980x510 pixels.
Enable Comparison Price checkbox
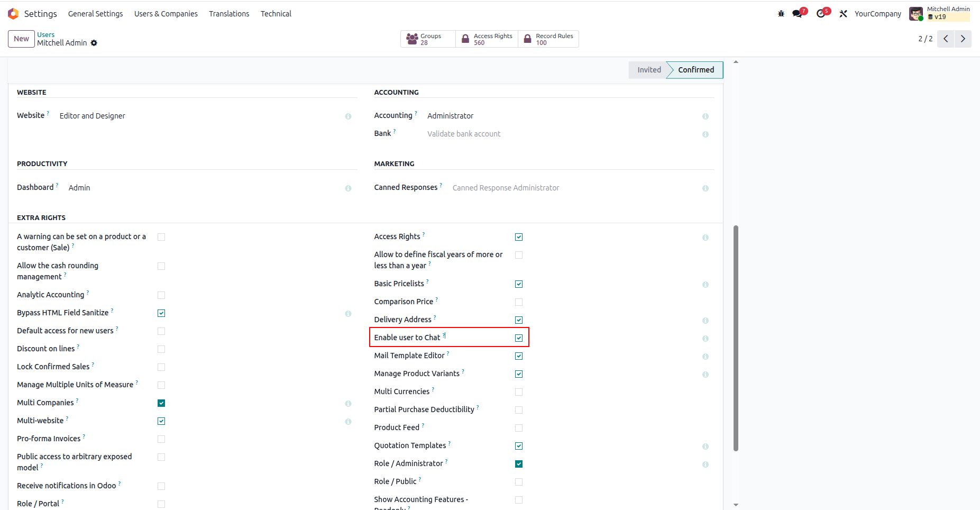[519, 302]
